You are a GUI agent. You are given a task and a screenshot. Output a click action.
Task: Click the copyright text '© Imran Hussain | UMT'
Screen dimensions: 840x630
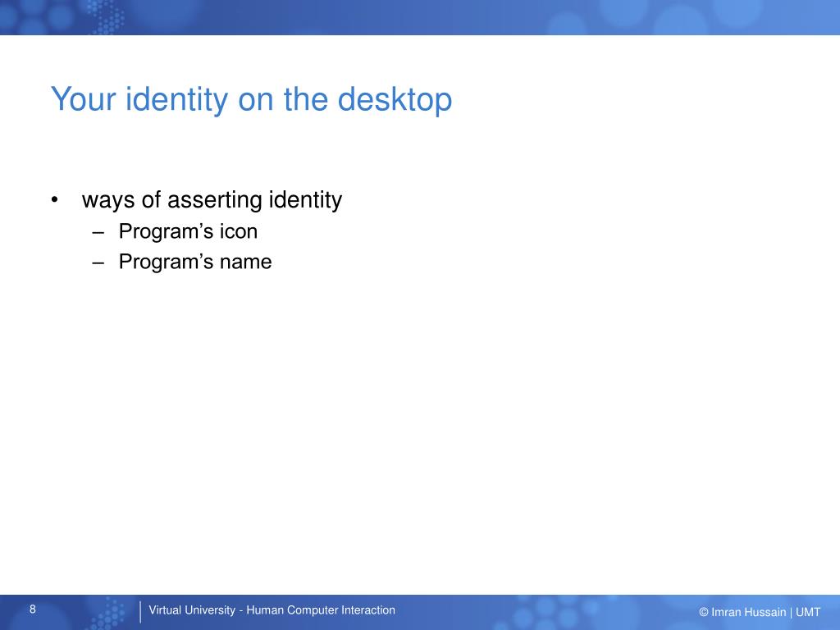760,612
